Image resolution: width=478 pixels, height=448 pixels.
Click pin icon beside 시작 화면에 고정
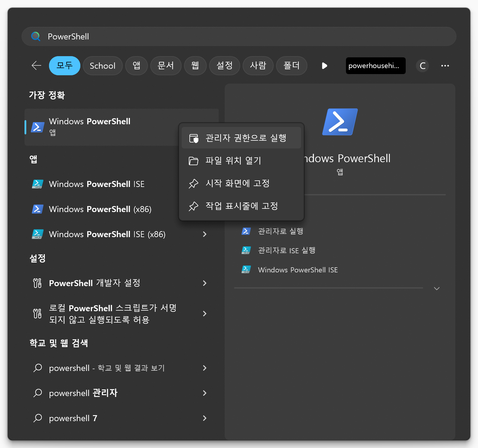(x=194, y=184)
